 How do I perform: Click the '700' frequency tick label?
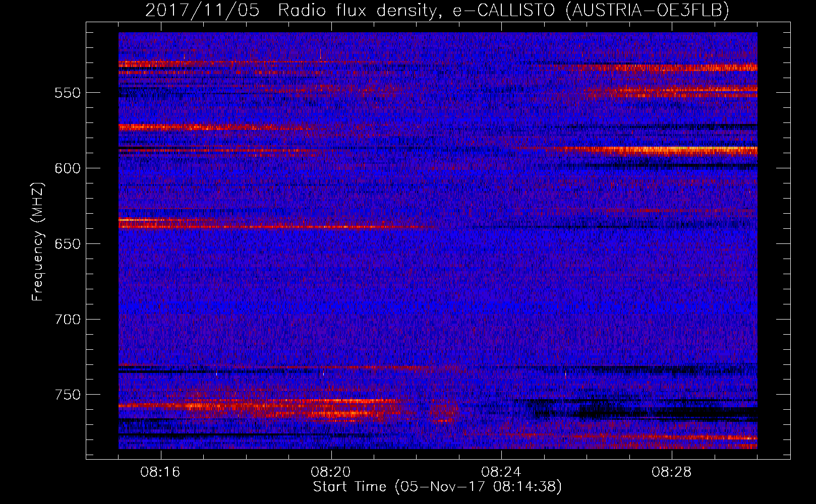[x=68, y=320]
